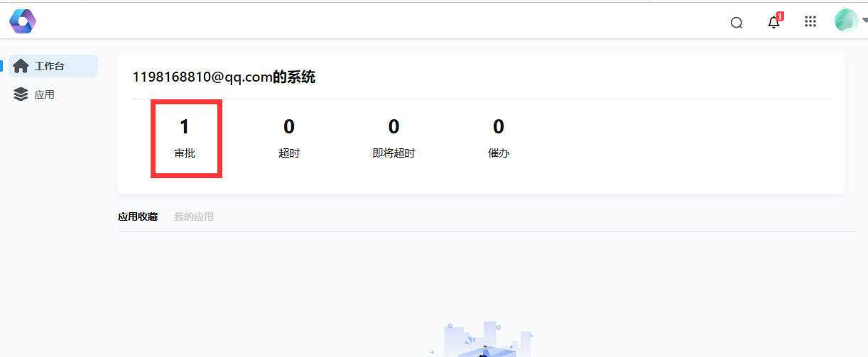Open notifications bell with badge
The height and width of the screenshot is (357, 868).
pos(774,21)
